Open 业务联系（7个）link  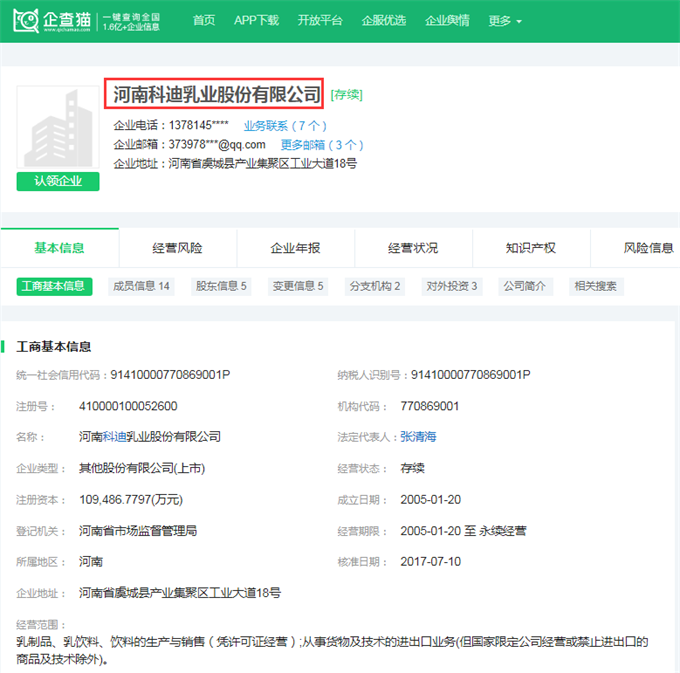click(285, 126)
